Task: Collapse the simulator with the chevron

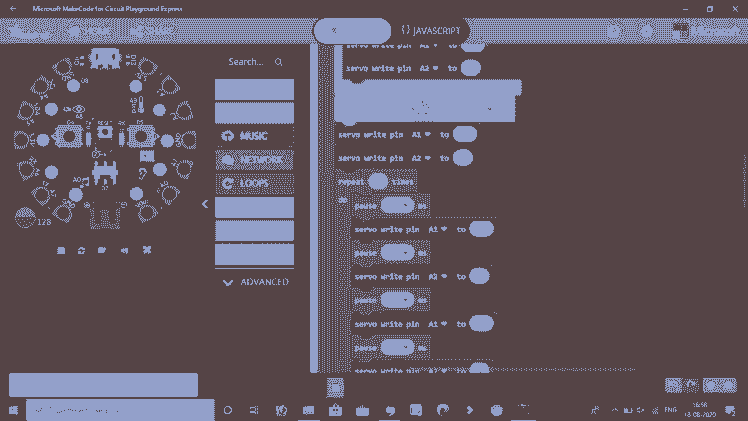Action: 205,204
